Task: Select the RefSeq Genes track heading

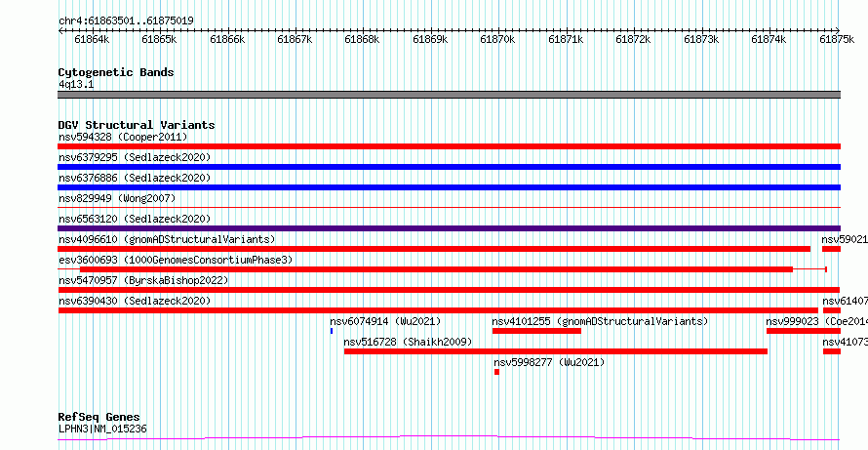Action: click(x=99, y=418)
